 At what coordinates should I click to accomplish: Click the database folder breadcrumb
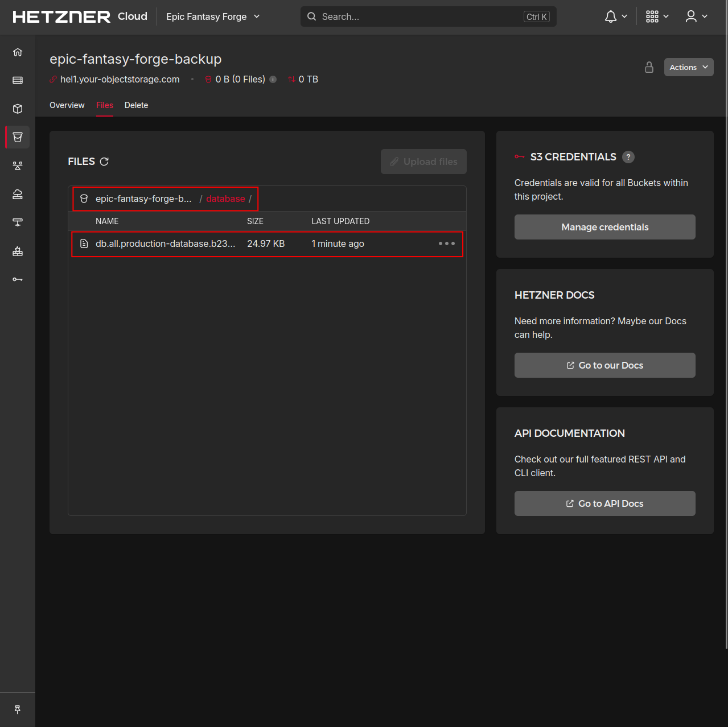225,199
